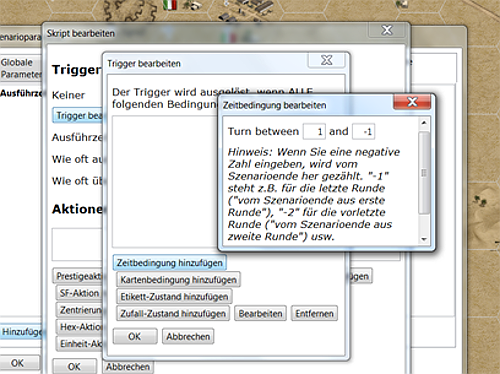
Task: Remove condition with Entfernen button
Action: pyautogui.click(x=314, y=313)
